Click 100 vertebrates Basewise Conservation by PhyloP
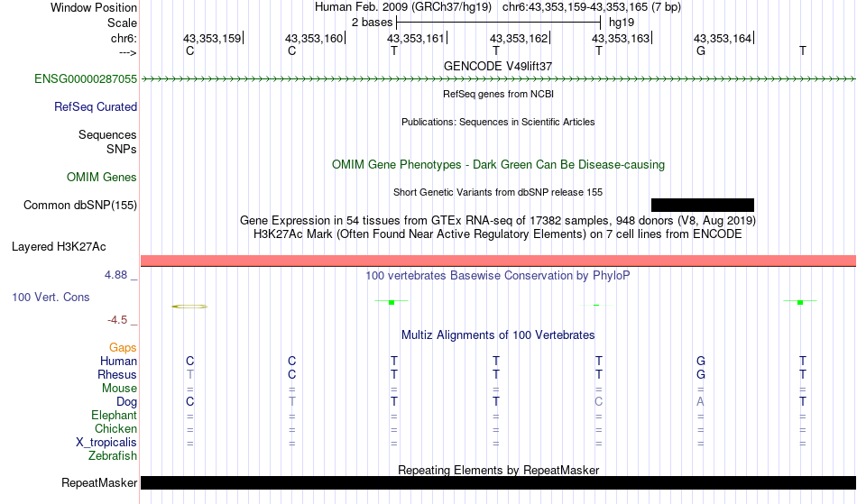 point(498,275)
